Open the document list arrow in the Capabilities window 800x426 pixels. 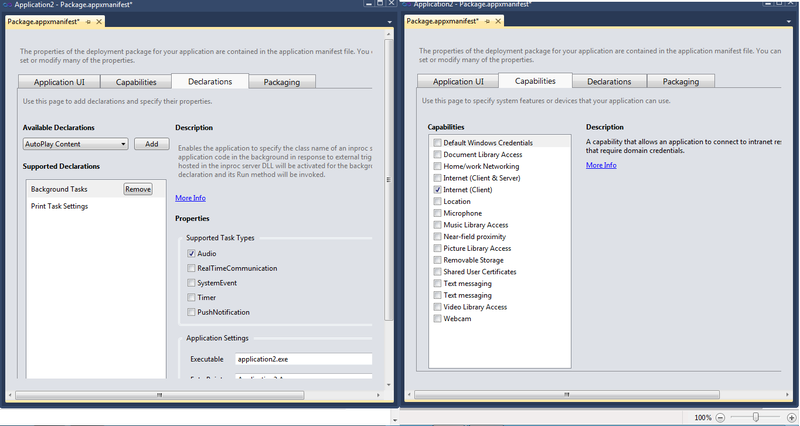pos(791,20)
